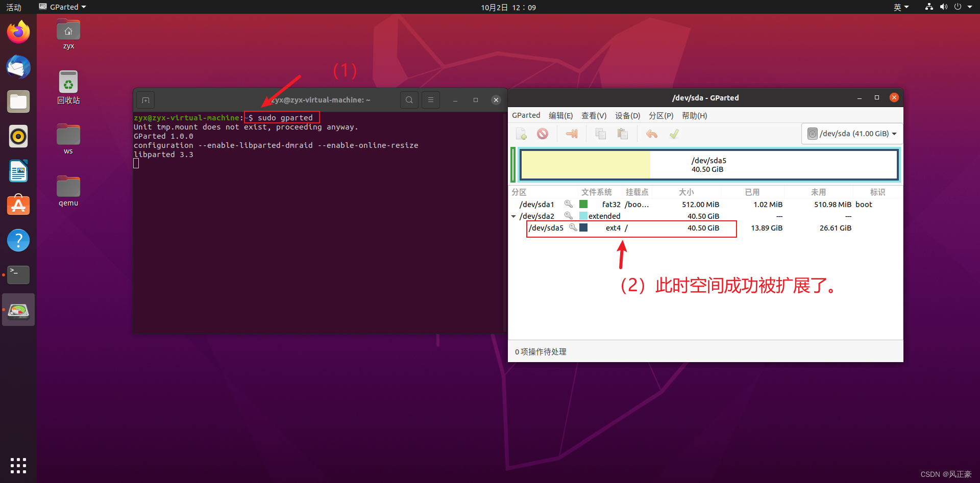Viewport: 980px width, 483px height.
Task: Click the volume icon in top bar
Action: click(x=943, y=7)
